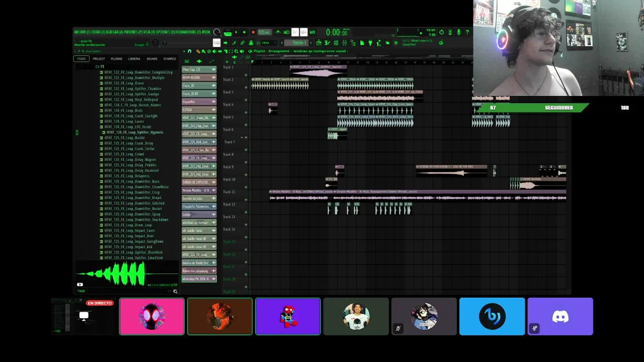Select HTHT_124_FX_Loop_Uplifter_Hypnotic sample

pyautogui.click(x=134, y=132)
